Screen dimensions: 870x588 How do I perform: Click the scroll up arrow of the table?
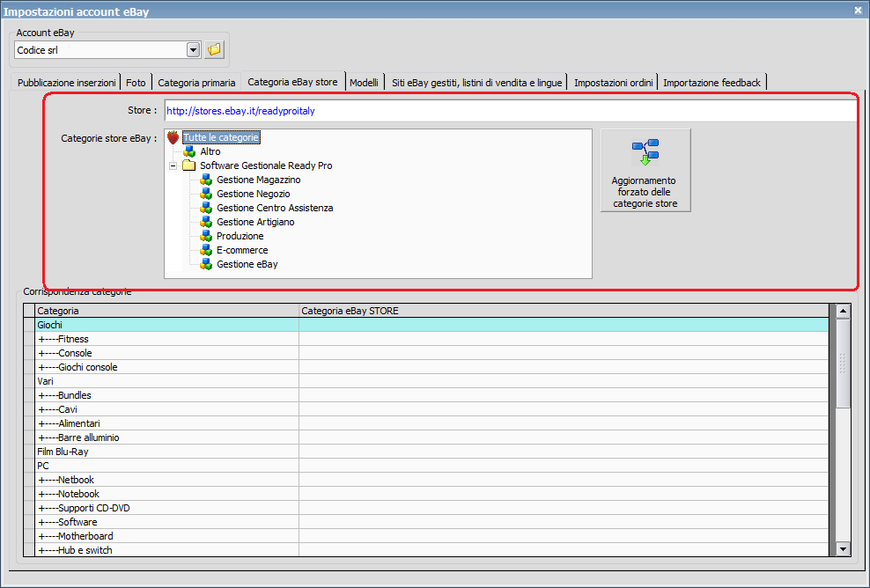point(843,311)
